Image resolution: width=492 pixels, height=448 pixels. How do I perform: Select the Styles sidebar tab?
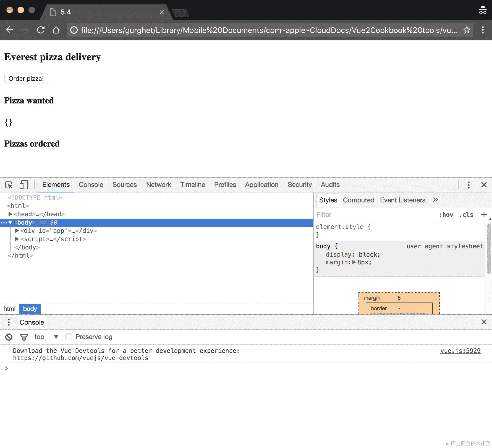[x=328, y=200]
